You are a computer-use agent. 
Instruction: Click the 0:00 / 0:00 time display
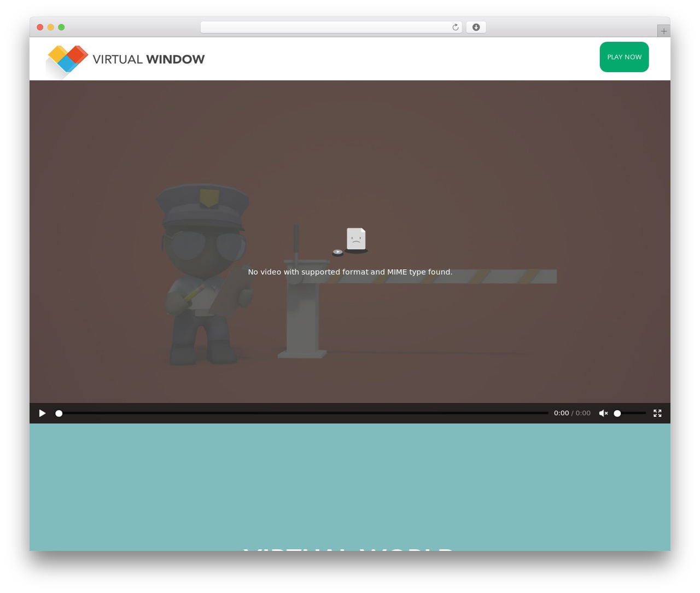pos(572,413)
